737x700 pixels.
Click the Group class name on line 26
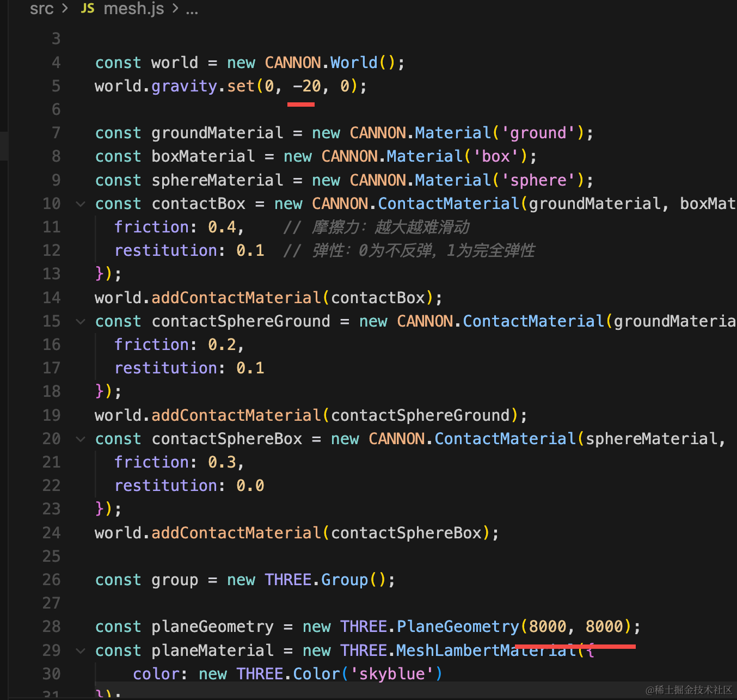(345, 580)
